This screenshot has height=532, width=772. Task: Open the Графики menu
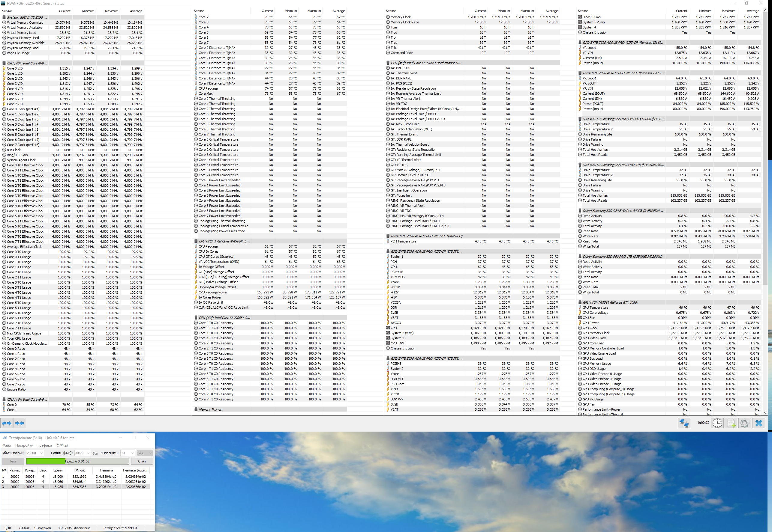tap(45, 445)
